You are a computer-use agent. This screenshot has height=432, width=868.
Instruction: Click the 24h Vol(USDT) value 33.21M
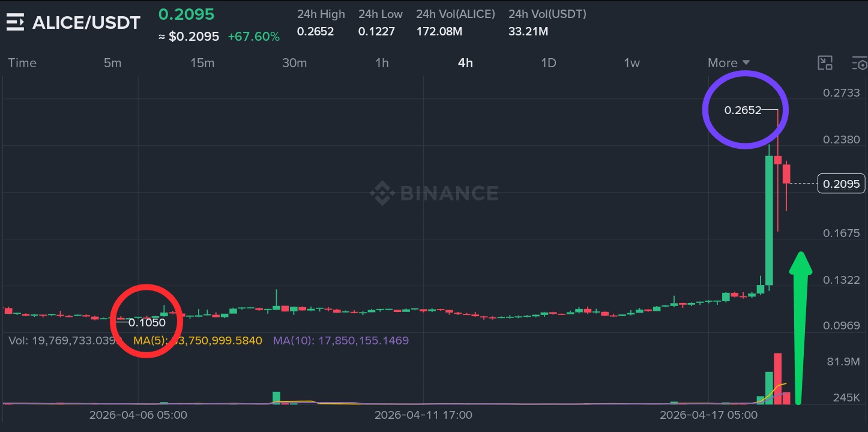528,31
